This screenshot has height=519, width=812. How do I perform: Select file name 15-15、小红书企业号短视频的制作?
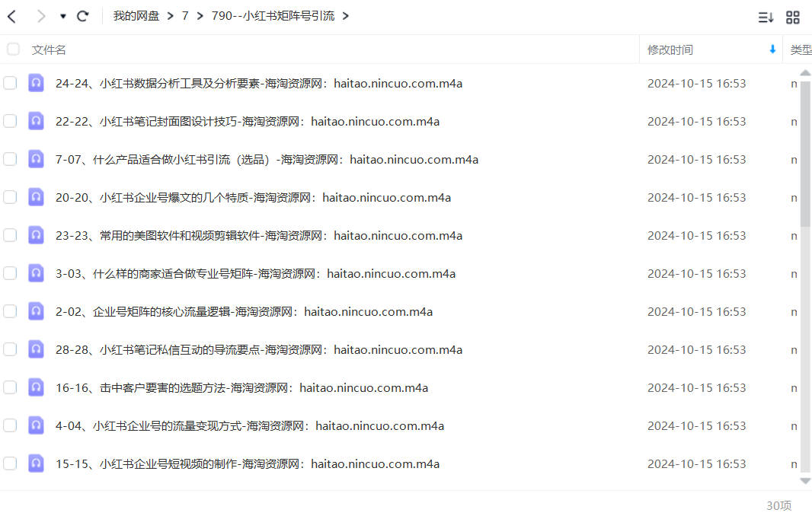248,463
